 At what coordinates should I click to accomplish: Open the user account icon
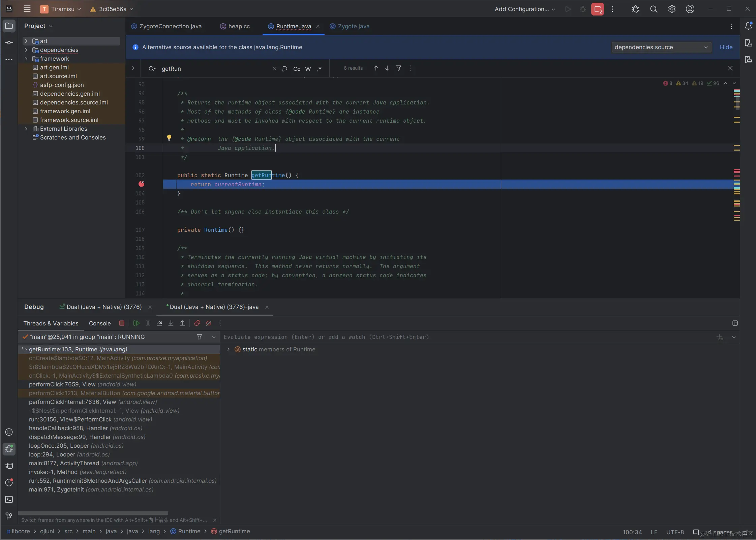[690, 9]
